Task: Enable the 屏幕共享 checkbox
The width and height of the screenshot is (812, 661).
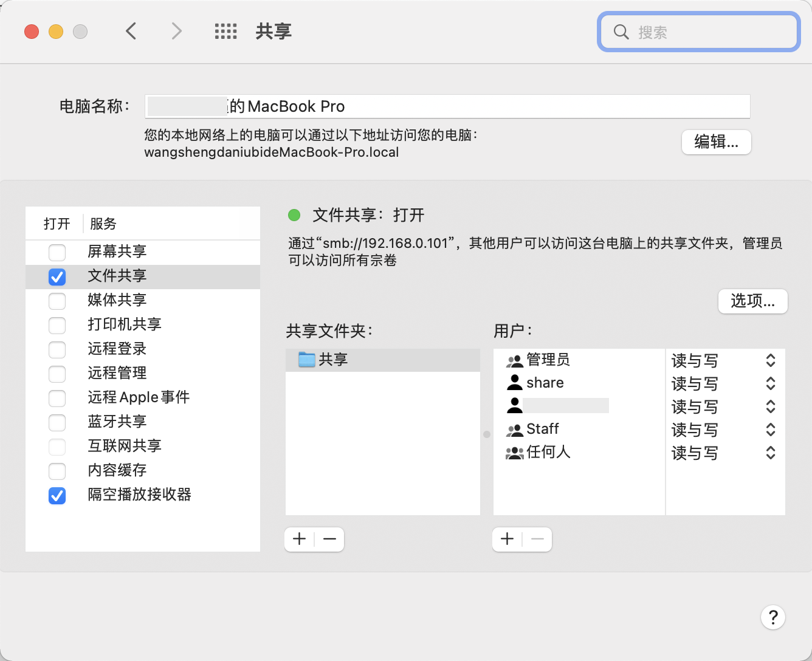Action: [x=57, y=252]
